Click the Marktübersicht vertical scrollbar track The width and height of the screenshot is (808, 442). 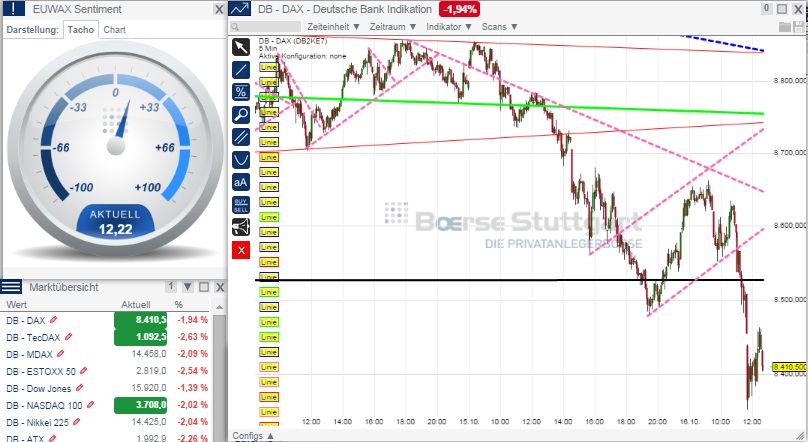[x=220, y=379]
